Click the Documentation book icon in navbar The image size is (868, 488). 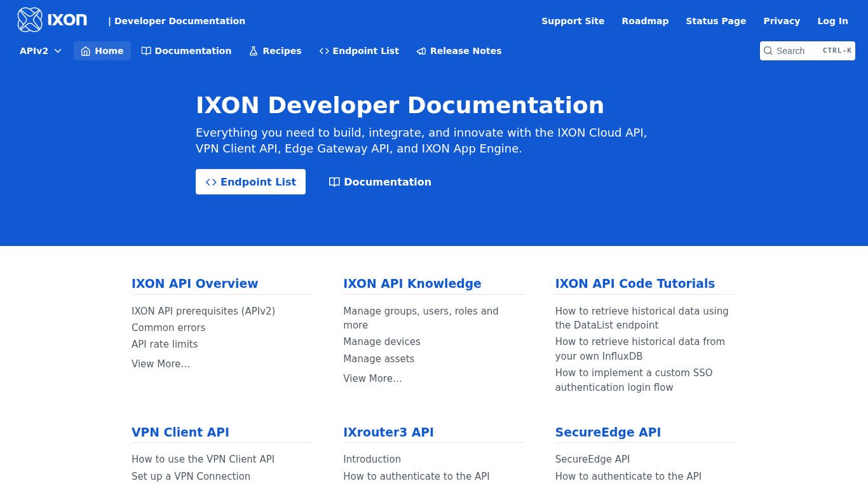(146, 51)
